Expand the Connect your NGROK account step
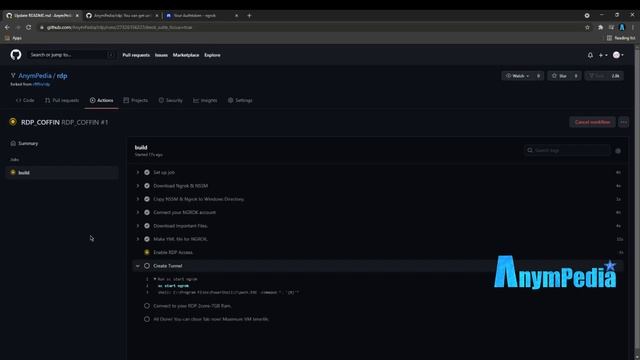This screenshot has height=360, width=640. 138,212
